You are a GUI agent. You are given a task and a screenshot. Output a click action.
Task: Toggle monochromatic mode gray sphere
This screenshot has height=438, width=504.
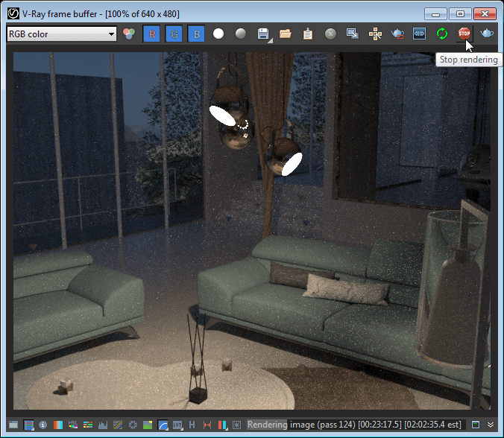pyautogui.click(x=241, y=34)
